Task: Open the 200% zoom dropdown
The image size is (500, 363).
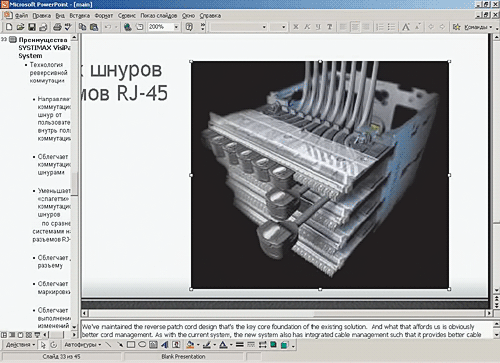Action: (176, 27)
